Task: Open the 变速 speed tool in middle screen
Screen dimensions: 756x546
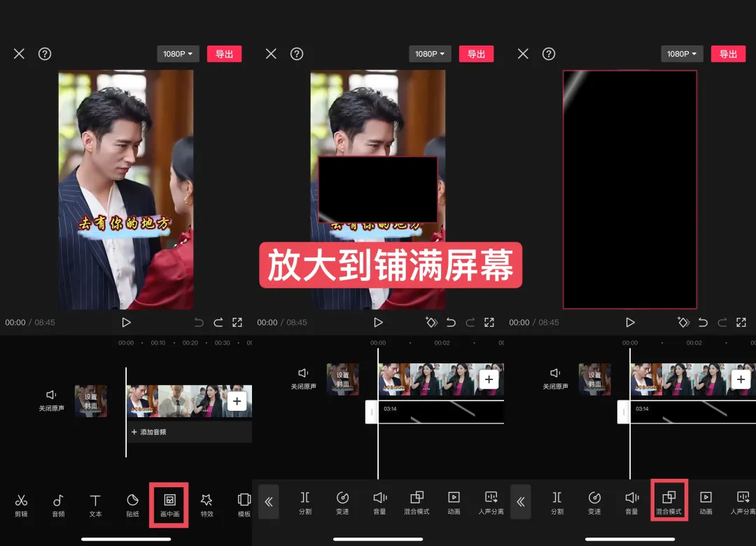Action: (342, 503)
